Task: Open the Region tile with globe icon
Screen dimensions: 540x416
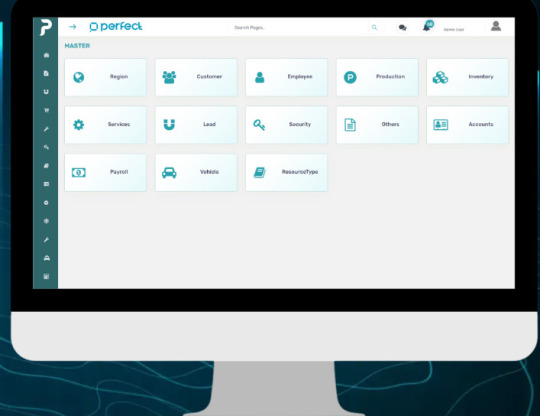Action: [x=105, y=77]
